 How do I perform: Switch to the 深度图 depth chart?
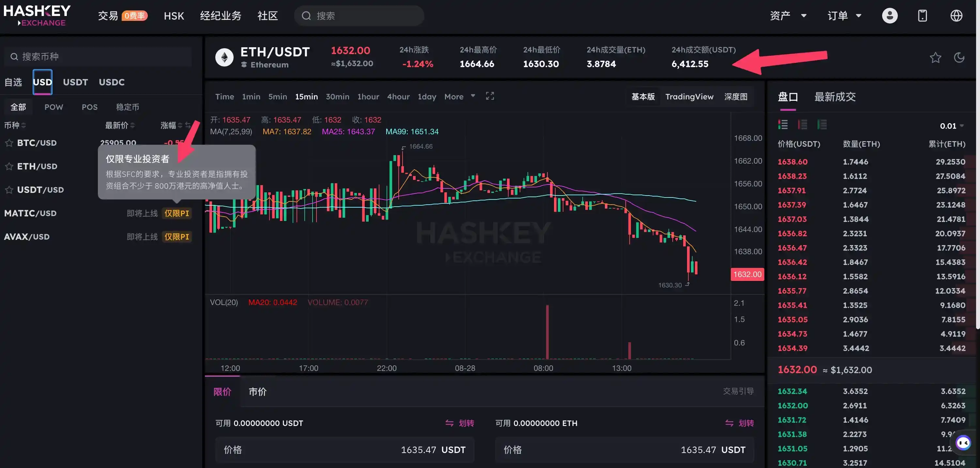(735, 96)
